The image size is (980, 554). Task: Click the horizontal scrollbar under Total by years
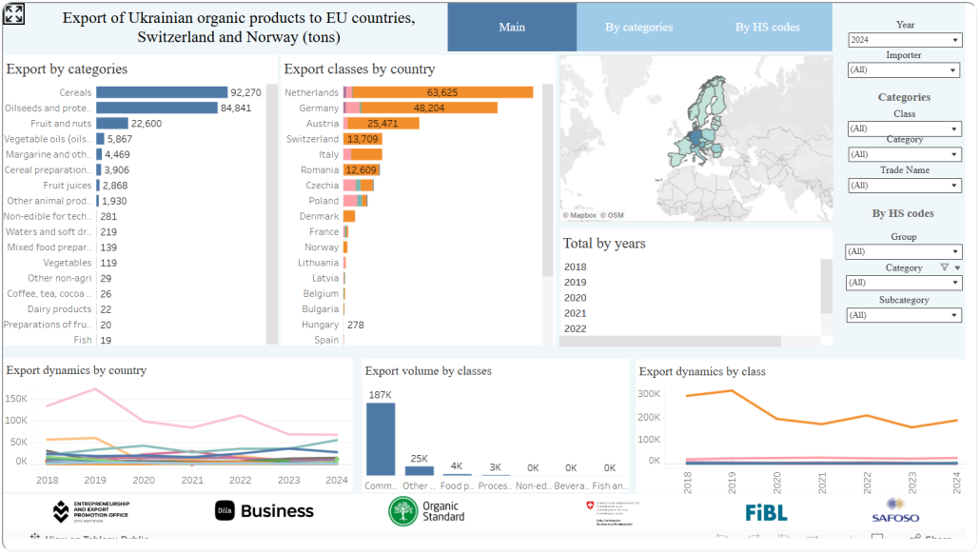pos(670,342)
